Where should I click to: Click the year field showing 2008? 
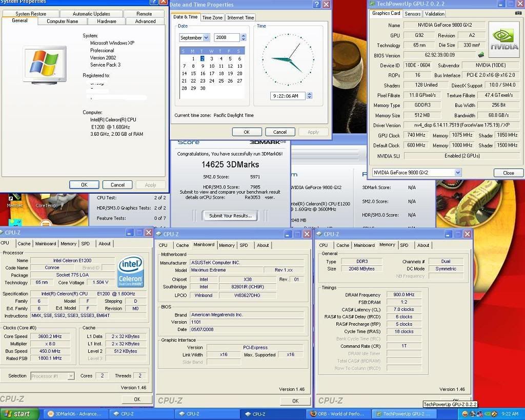pyautogui.click(x=227, y=37)
